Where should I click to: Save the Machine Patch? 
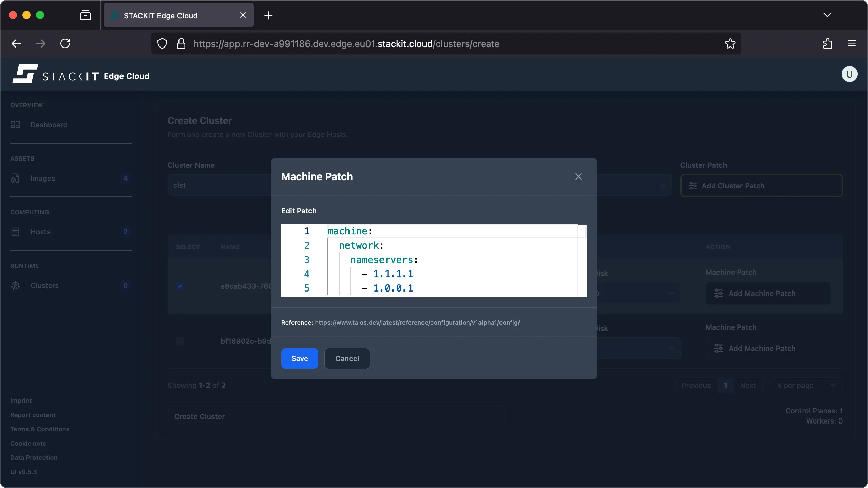pos(299,358)
